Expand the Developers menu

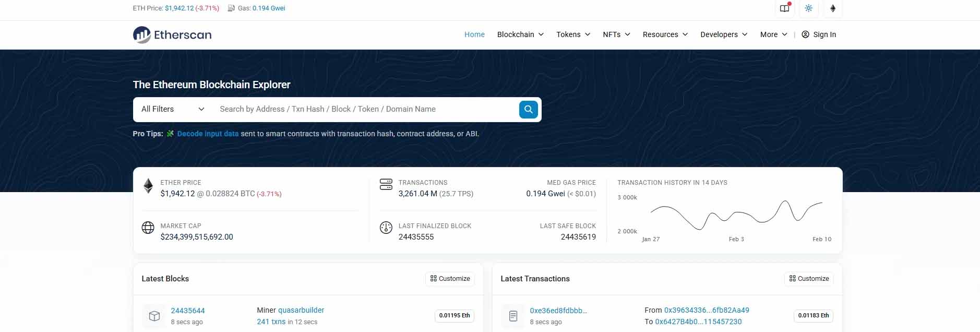pos(724,34)
